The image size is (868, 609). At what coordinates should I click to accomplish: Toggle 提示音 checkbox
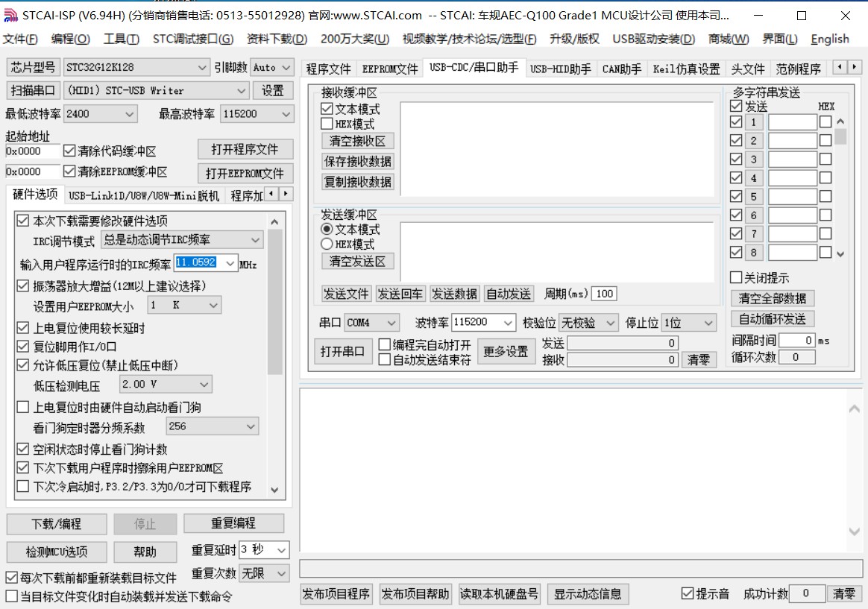point(687,593)
